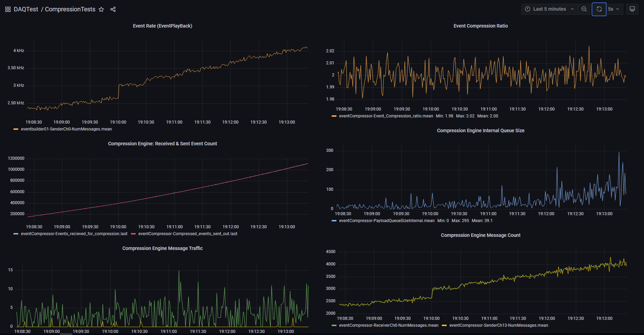Open the share dashboard icon
The height and width of the screenshot is (335, 644).
113,9
